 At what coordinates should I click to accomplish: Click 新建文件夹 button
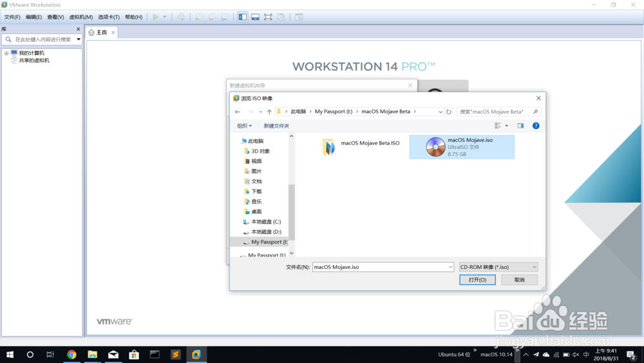coord(276,126)
